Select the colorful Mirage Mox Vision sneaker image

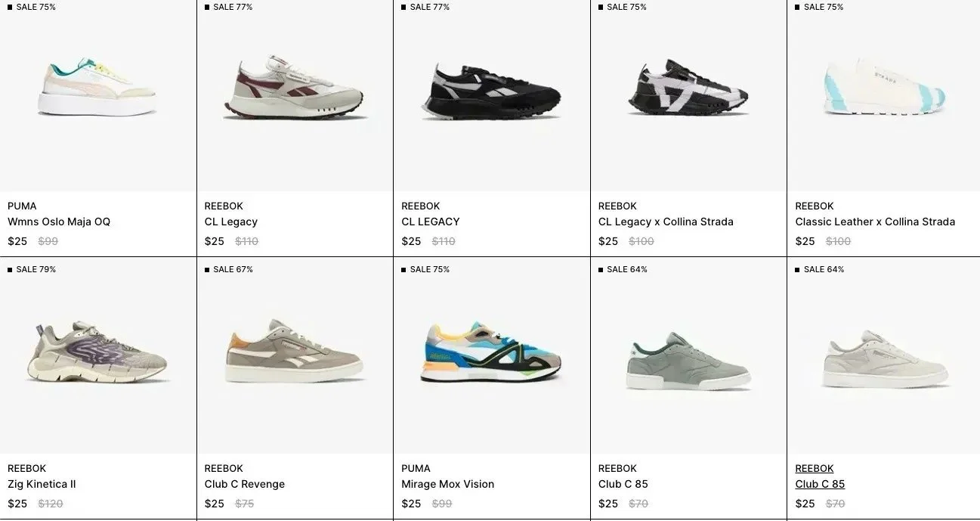(491, 353)
